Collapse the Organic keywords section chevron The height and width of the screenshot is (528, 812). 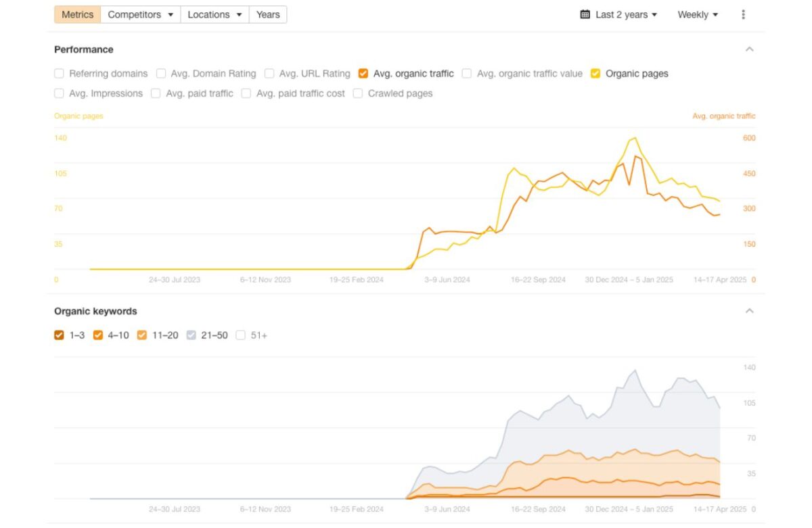749,311
